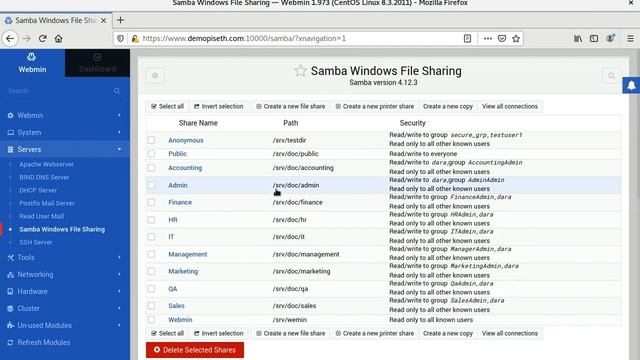Click top Create a new printer share
Screen dimensions: 640x360
tap(375, 107)
